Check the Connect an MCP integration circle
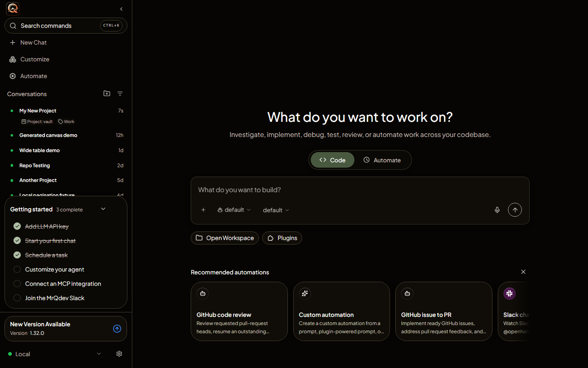 [17, 283]
